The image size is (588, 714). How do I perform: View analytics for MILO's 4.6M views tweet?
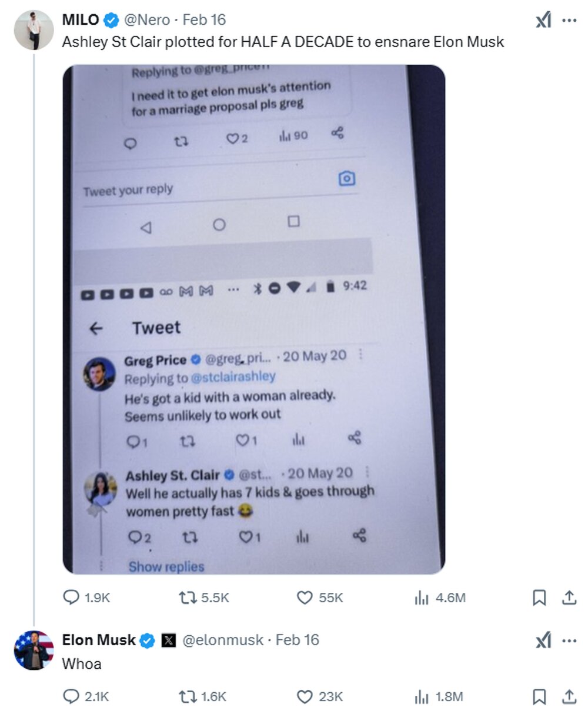point(422,598)
